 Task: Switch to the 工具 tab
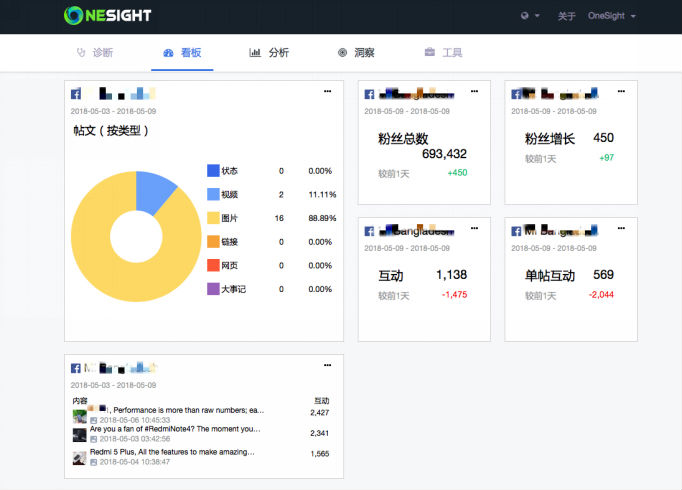click(443, 53)
